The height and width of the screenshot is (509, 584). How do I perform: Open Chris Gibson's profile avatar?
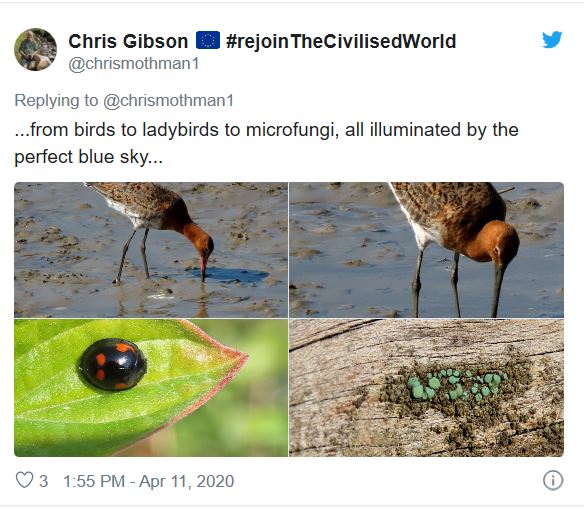[x=35, y=49]
